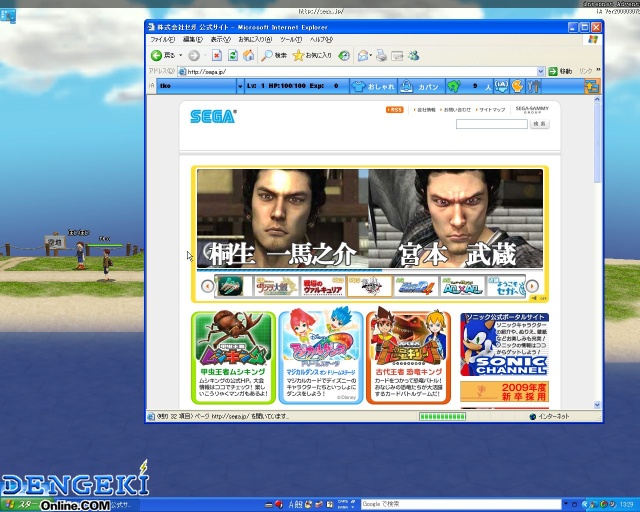Select the サクラ大戦 carousel thumbnail
The width and height of the screenshot is (640, 512).
[276, 286]
